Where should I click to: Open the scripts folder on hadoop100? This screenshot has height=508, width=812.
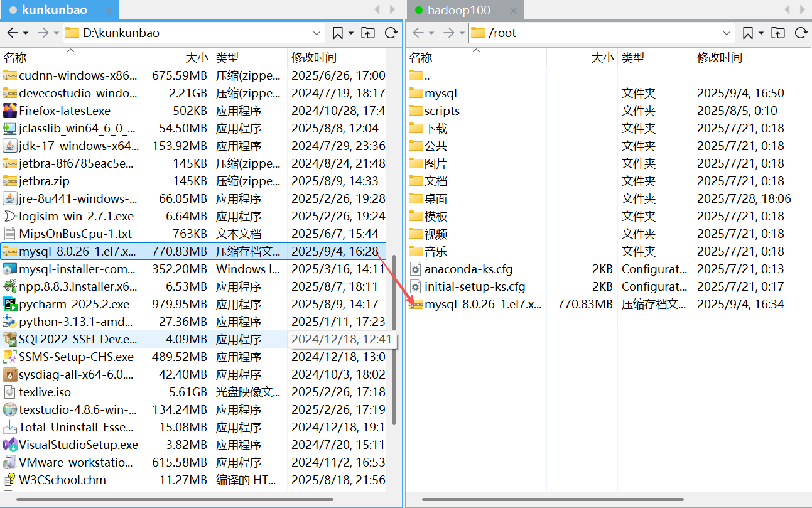pyautogui.click(x=442, y=111)
